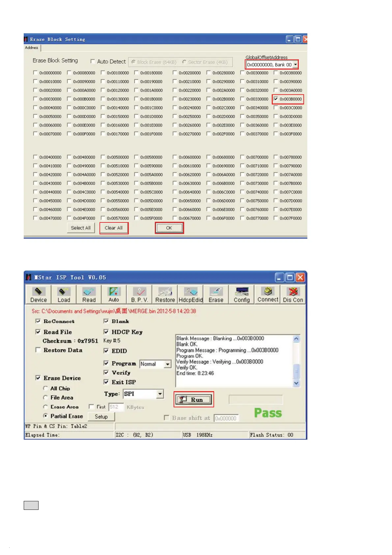
Task: Select the Block Erase (64KB) radio option
Action: pos(133,62)
